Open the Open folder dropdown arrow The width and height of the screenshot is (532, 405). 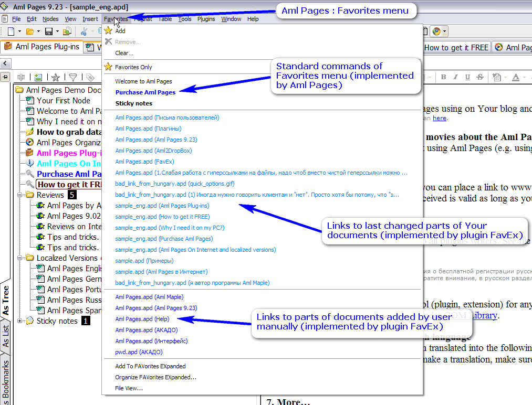click(x=38, y=31)
